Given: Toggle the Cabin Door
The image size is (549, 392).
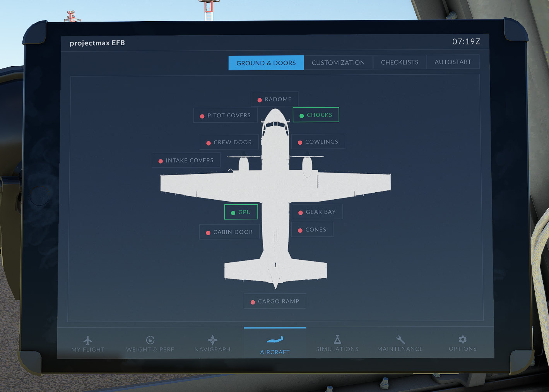Looking at the screenshot, I should [229, 232].
